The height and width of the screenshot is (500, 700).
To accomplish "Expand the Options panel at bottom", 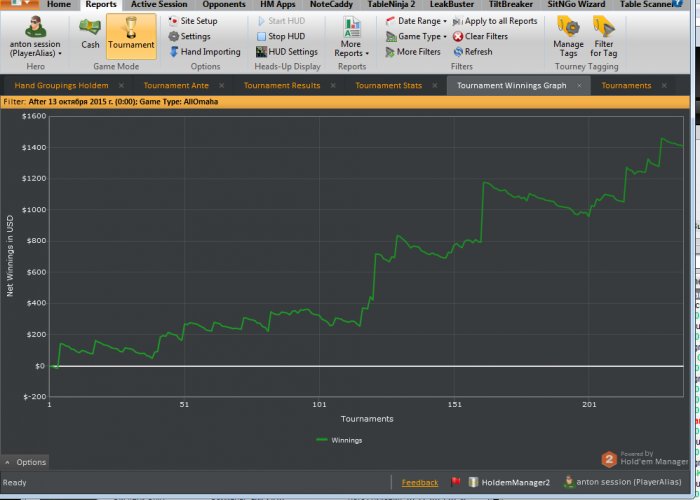I will coord(24,462).
